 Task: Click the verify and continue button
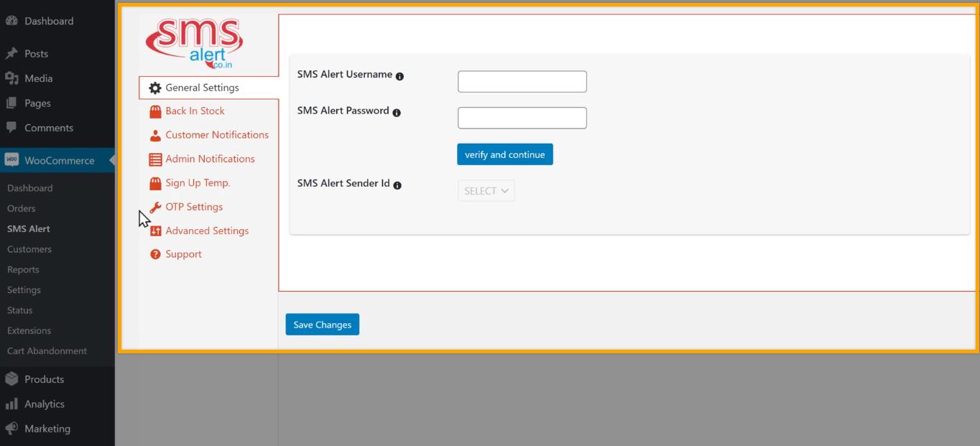pos(504,154)
